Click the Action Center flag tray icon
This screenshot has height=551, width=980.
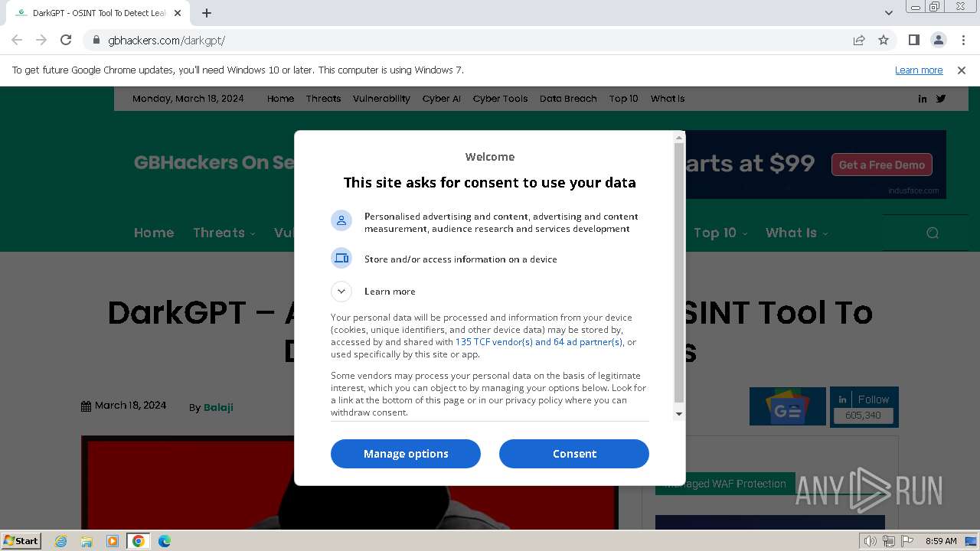click(907, 541)
